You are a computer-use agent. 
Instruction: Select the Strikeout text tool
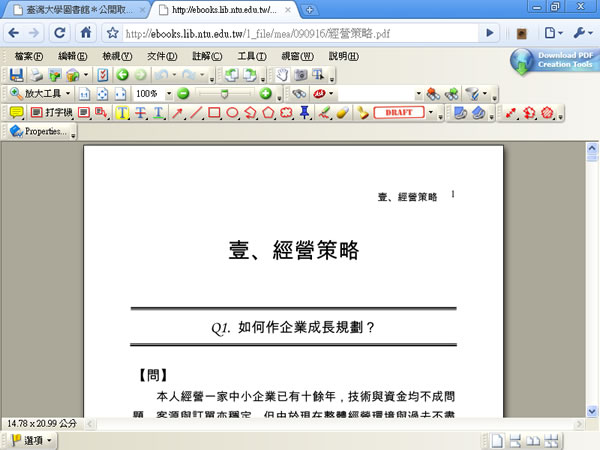pyautogui.click(x=140, y=112)
